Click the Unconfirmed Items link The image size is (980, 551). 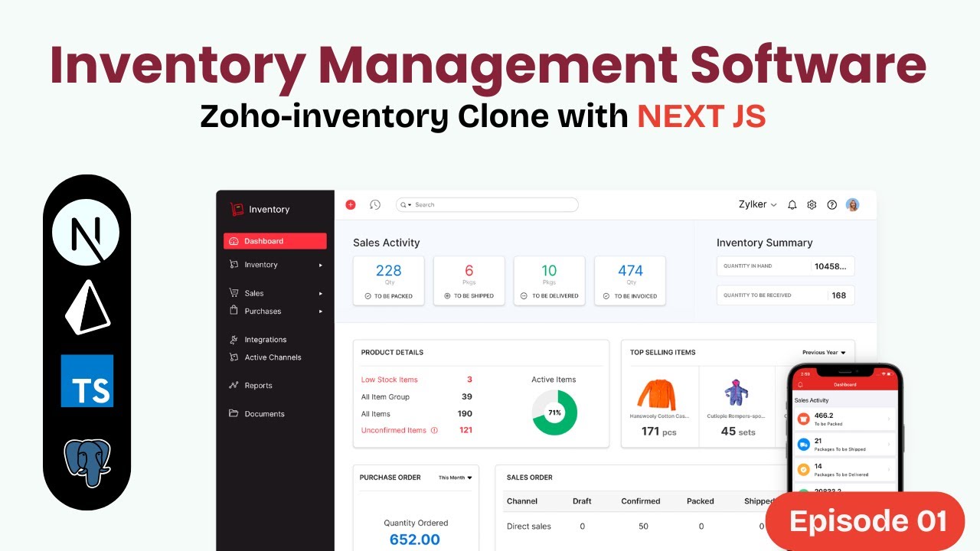point(394,430)
